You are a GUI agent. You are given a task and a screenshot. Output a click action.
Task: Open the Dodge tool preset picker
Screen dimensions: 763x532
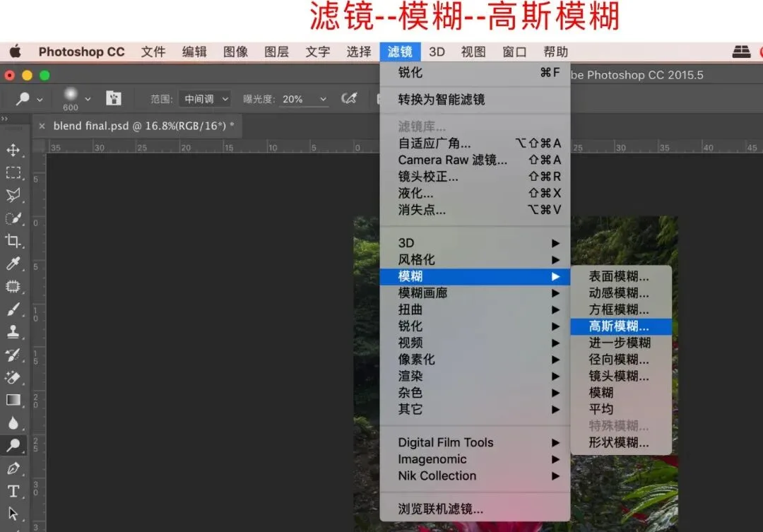28,99
